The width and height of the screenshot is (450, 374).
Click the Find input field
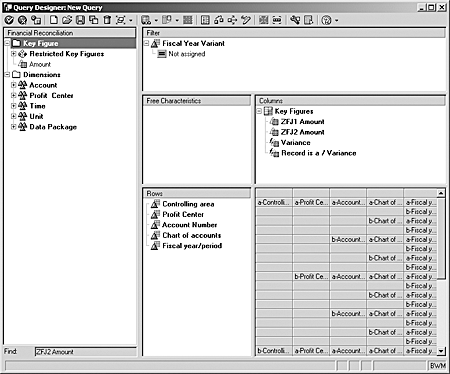[86, 352]
